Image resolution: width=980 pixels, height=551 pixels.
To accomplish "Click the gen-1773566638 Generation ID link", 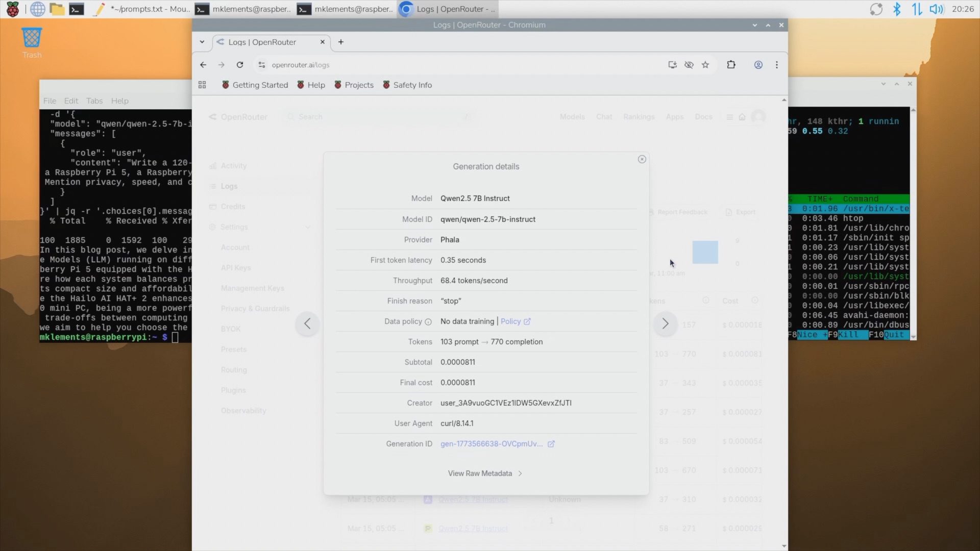I will tap(491, 444).
